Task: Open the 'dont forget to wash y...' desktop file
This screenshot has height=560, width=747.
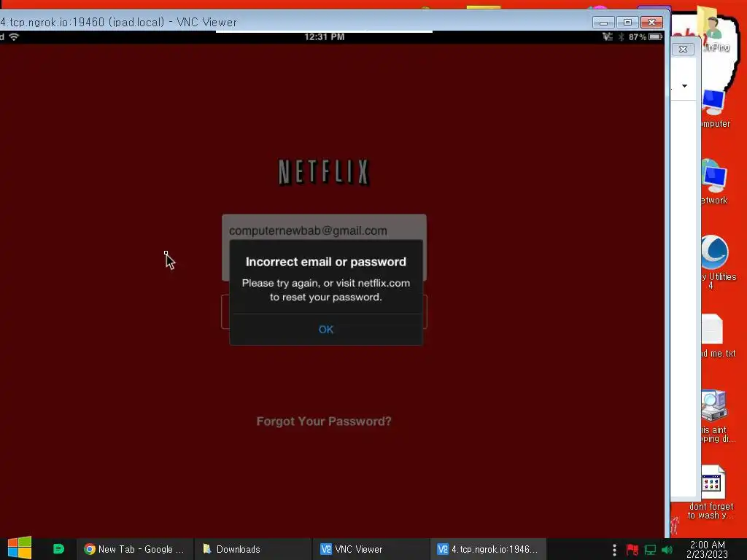Action: coord(712,493)
